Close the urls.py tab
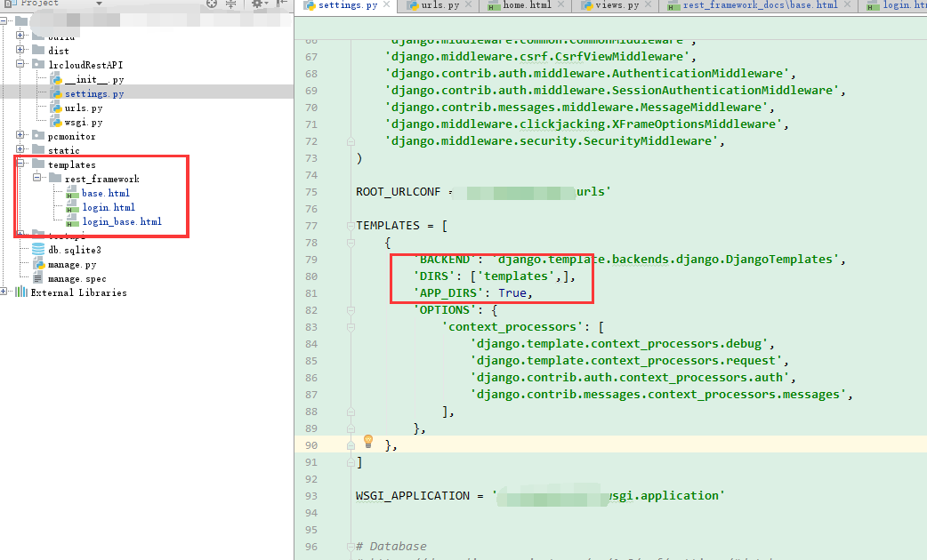This screenshot has width=927, height=560. point(468,4)
